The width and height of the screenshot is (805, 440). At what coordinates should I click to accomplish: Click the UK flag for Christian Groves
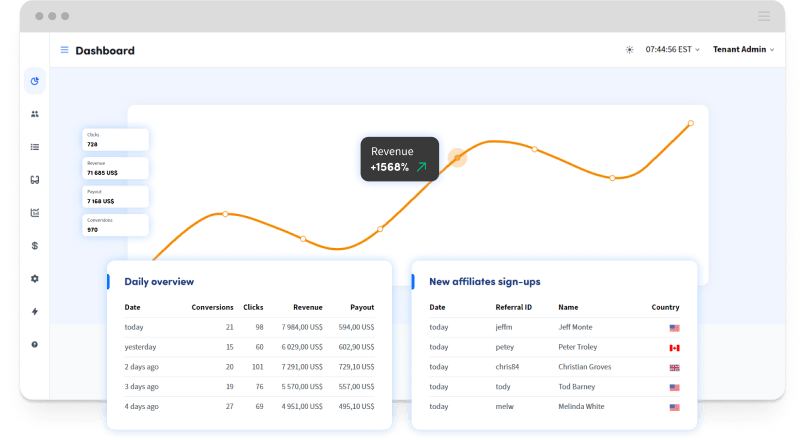click(x=675, y=368)
